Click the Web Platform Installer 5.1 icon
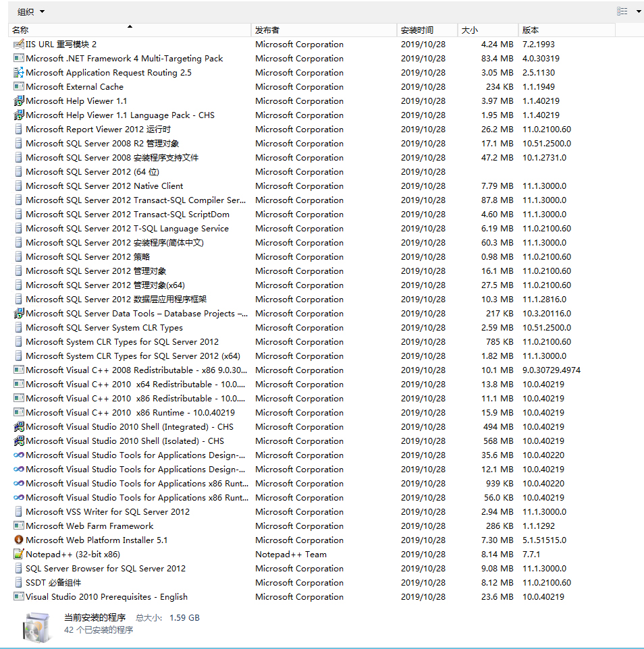644x649 pixels. 19,540
